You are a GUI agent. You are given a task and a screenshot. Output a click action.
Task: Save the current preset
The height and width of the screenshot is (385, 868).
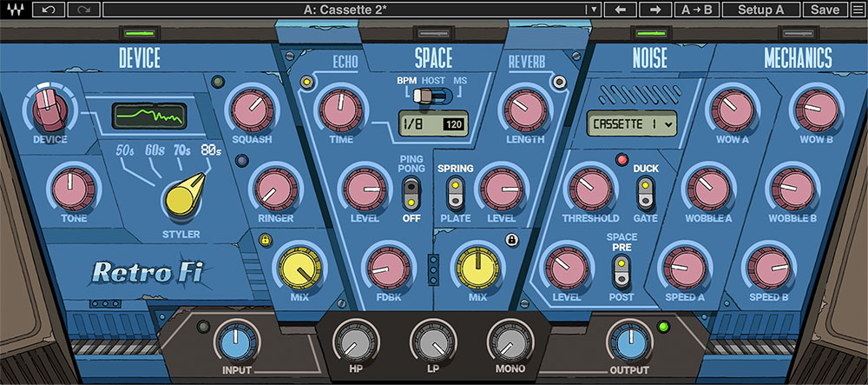click(x=825, y=10)
